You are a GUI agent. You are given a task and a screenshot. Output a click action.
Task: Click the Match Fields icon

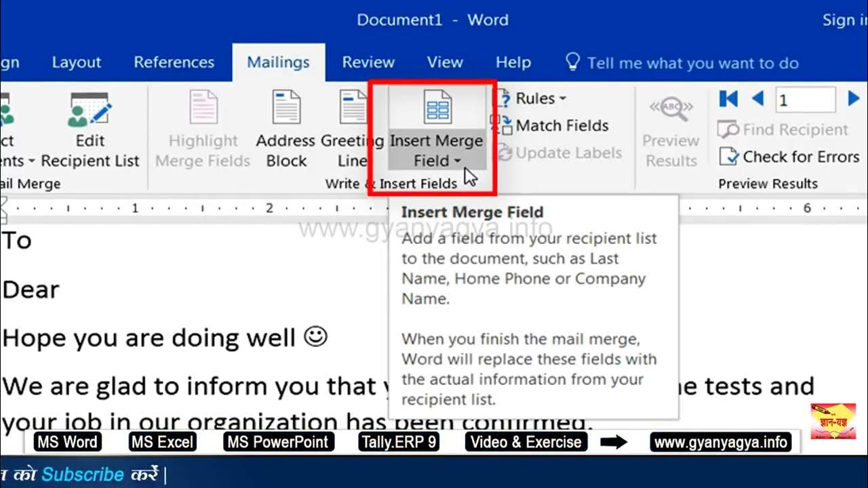click(501, 125)
